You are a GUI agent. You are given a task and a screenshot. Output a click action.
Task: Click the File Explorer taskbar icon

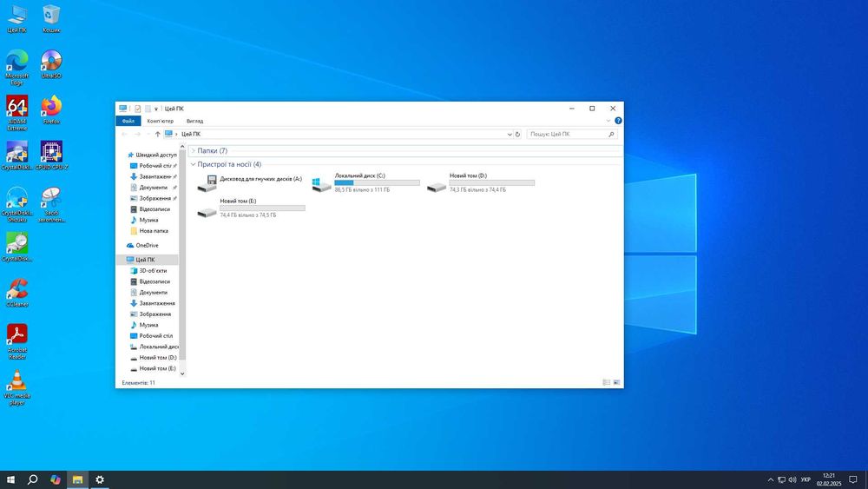pyautogui.click(x=77, y=479)
